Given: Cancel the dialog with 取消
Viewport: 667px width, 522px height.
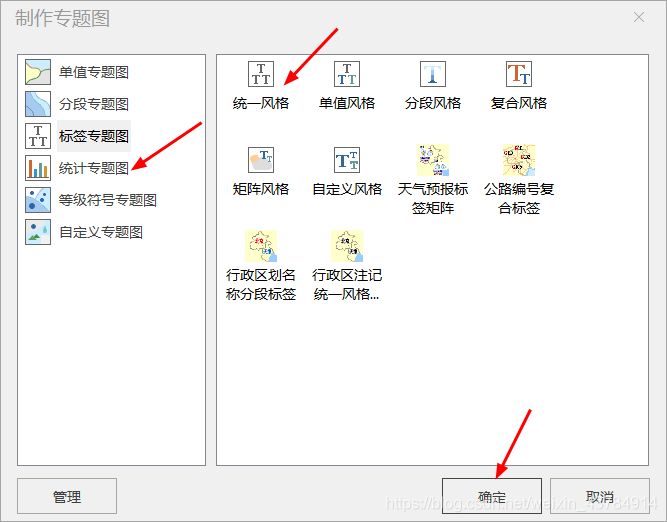Looking at the screenshot, I should (x=600, y=496).
